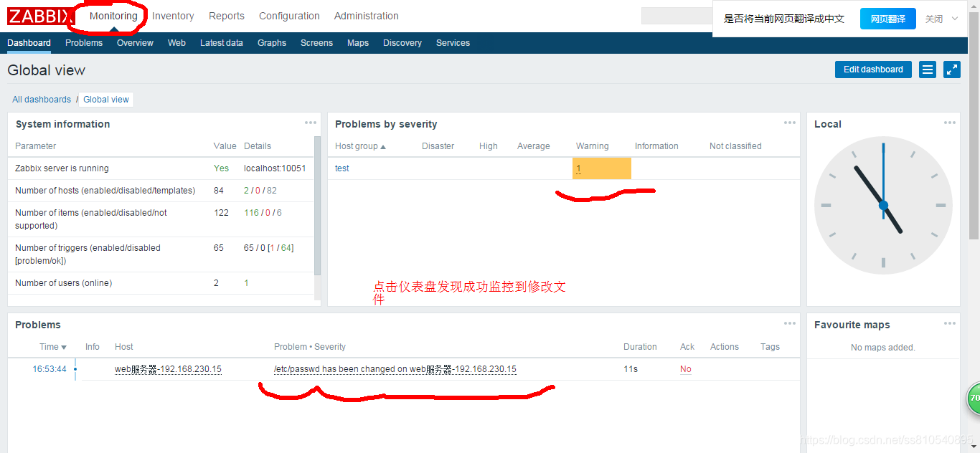Click the search field in top bar
Screen dimensions: 980x453
click(x=676, y=16)
